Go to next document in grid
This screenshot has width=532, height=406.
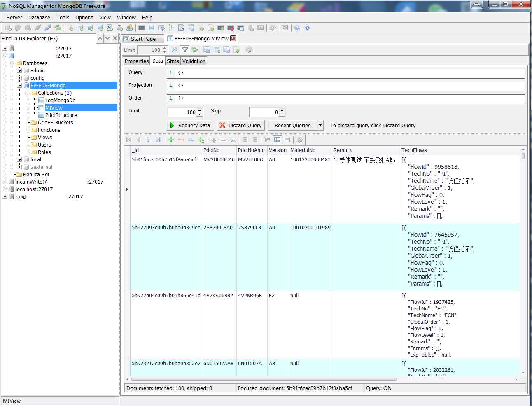[x=149, y=140]
